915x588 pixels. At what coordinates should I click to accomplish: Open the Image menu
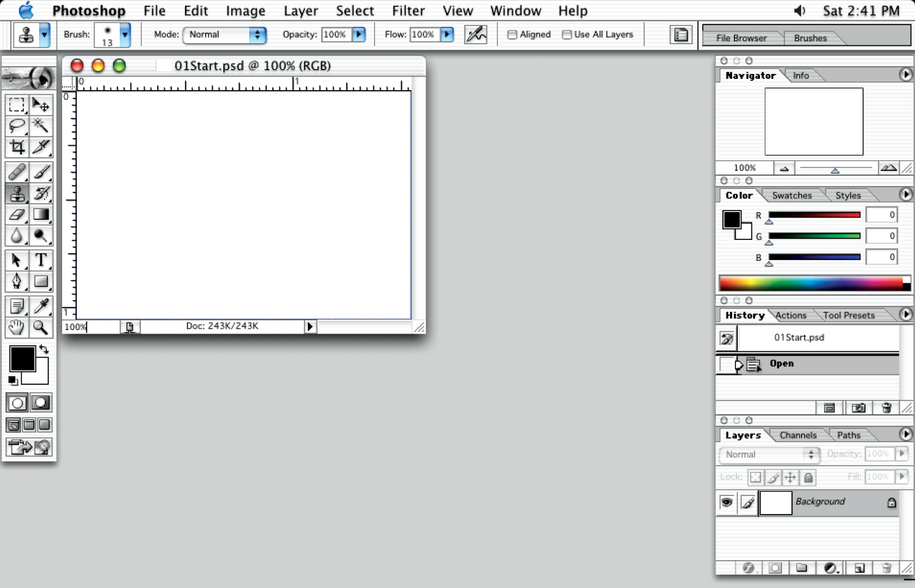coord(246,11)
